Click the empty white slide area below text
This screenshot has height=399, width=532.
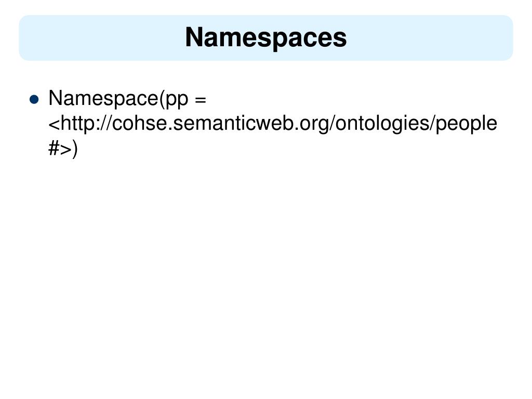(x=266, y=271)
